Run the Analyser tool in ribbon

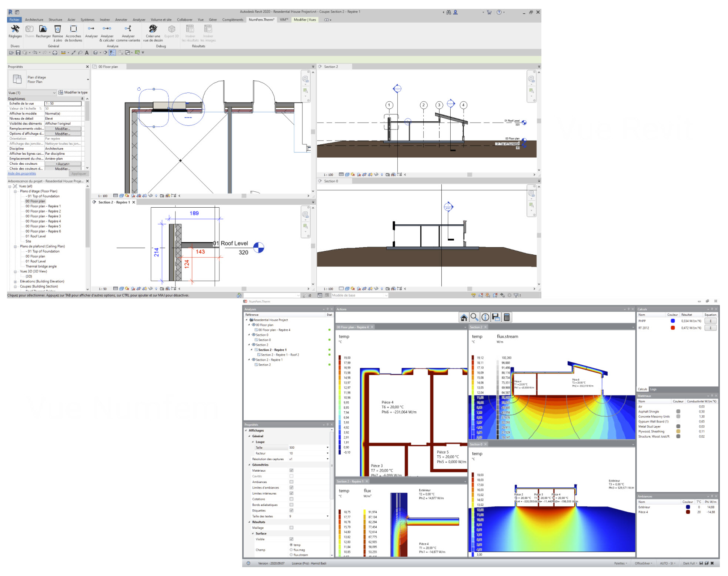(x=91, y=31)
